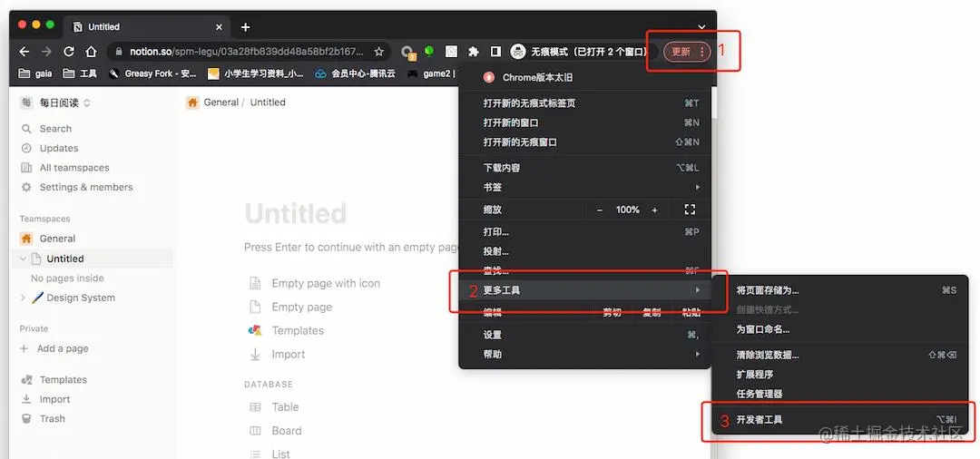Viewport: 980px width, 459px height.
Task: Click General in the breadcrumb
Action: tap(221, 103)
